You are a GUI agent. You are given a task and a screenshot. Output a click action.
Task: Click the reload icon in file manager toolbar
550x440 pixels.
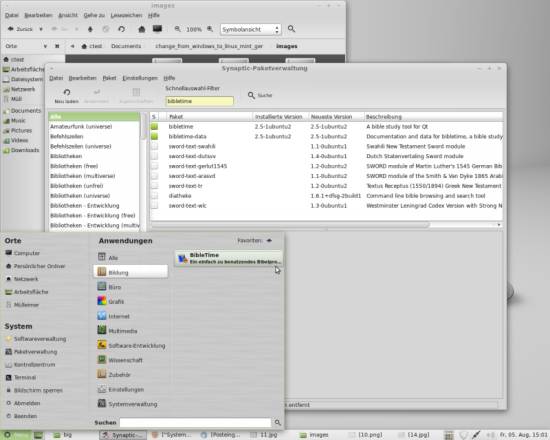(121, 29)
